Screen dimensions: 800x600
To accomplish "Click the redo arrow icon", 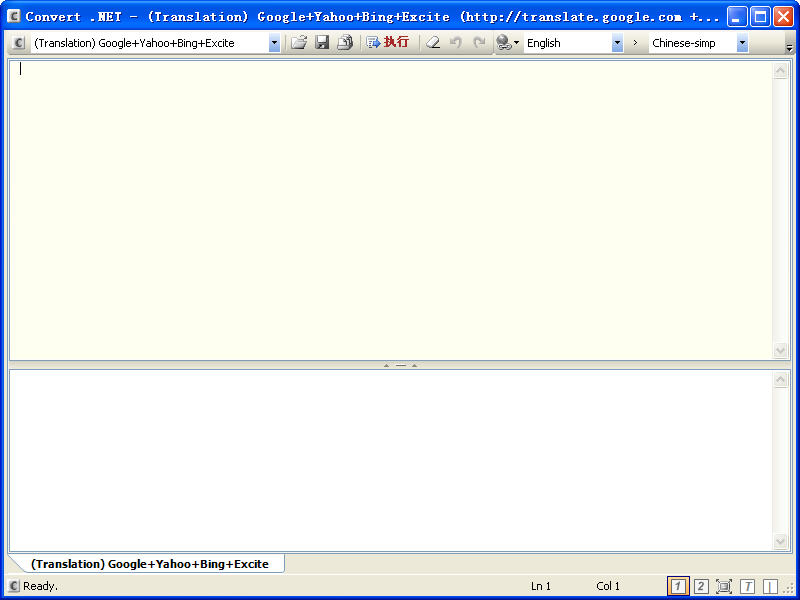I will pos(479,43).
